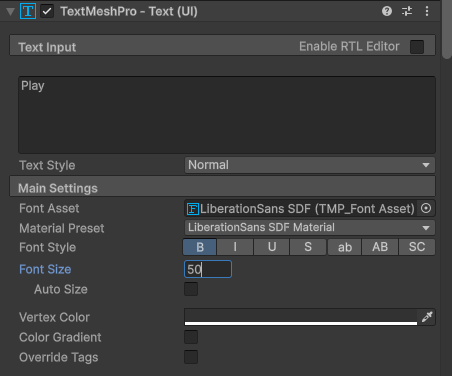Open the three-dot component options menu
This screenshot has width=452, height=376.
tap(427, 11)
